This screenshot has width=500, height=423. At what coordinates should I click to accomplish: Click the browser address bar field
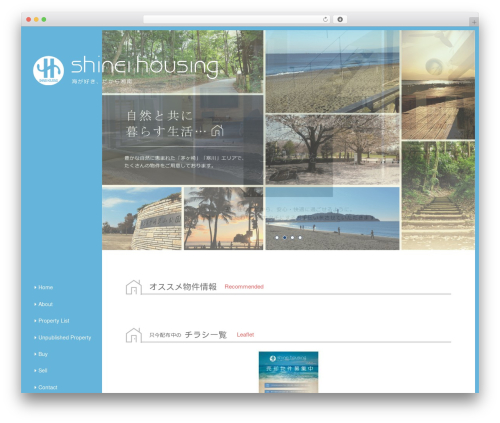(237, 19)
